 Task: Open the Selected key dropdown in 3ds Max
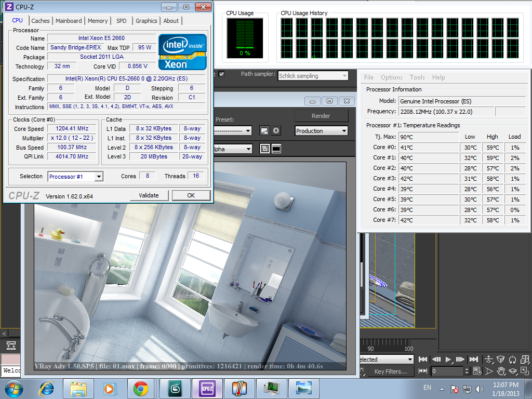[387, 360]
